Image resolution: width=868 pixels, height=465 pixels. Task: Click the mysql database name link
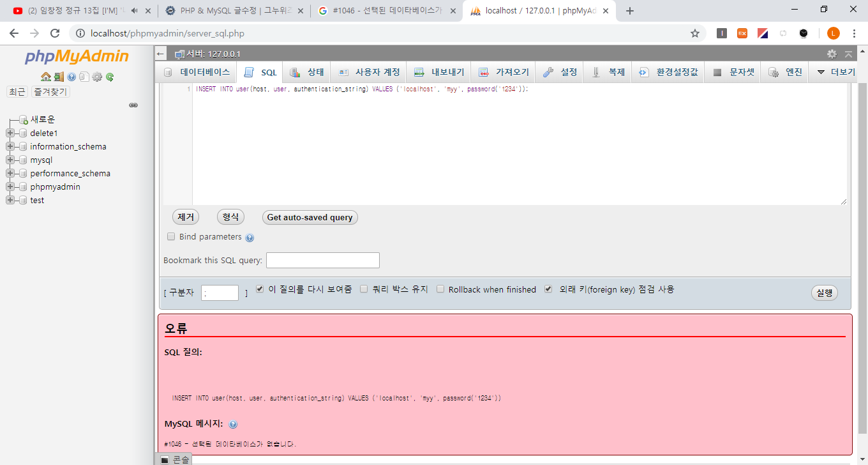click(x=41, y=160)
